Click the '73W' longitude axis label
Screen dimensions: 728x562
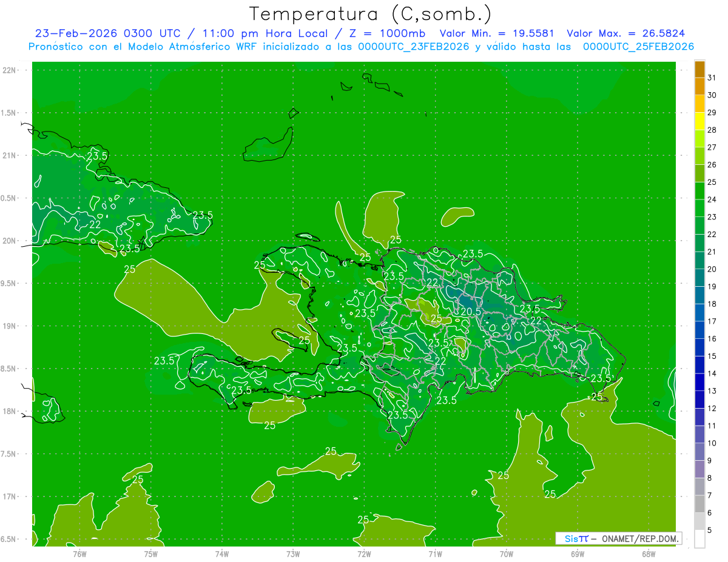pyautogui.click(x=293, y=554)
